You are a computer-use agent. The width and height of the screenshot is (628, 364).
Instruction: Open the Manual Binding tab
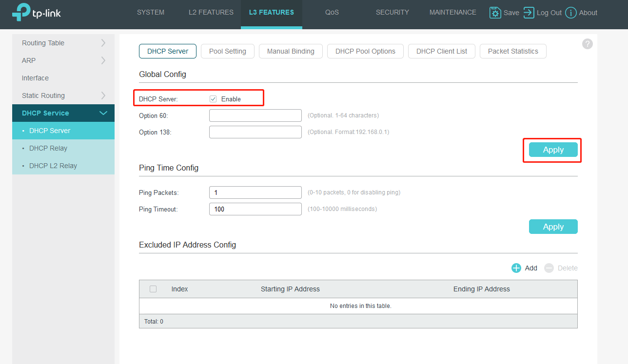pyautogui.click(x=291, y=51)
